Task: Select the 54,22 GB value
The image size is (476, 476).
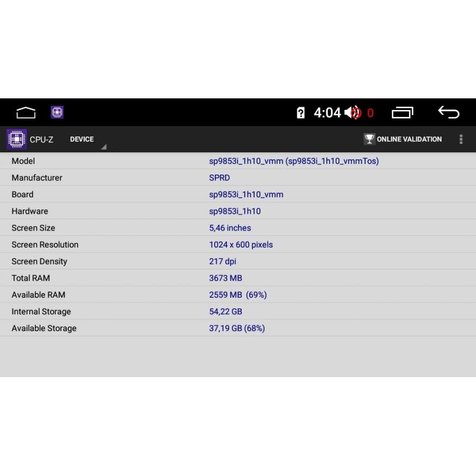Action: tap(225, 312)
